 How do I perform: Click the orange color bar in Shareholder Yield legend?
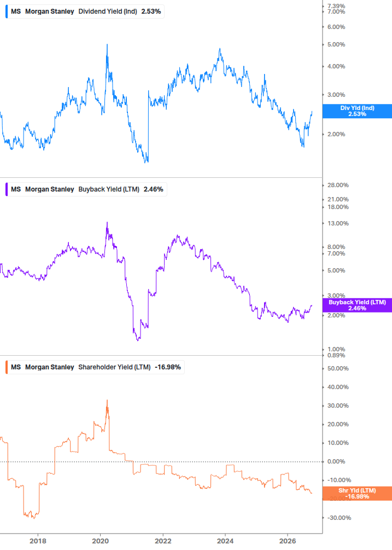(x=7, y=367)
